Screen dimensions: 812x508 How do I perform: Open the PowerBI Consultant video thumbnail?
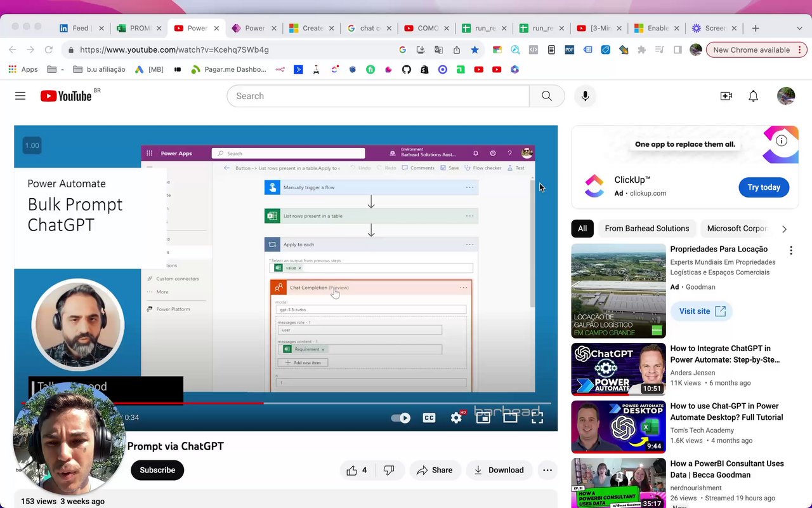(619, 483)
